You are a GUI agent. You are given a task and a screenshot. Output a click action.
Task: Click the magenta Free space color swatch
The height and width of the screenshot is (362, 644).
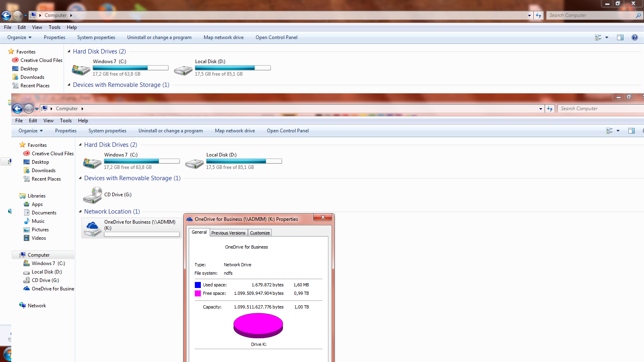pyautogui.click(x=198, y=293)
